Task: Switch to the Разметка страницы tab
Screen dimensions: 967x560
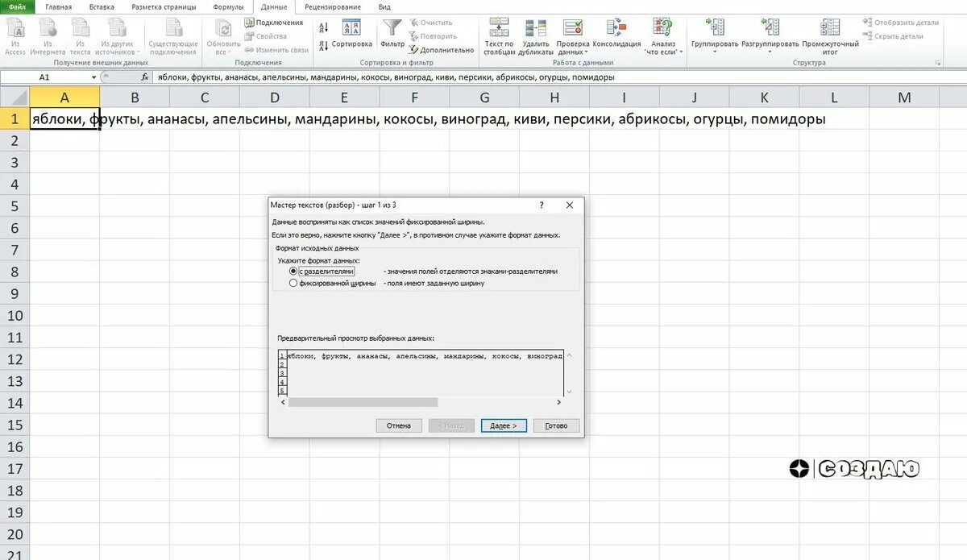Action: [164, 6]
